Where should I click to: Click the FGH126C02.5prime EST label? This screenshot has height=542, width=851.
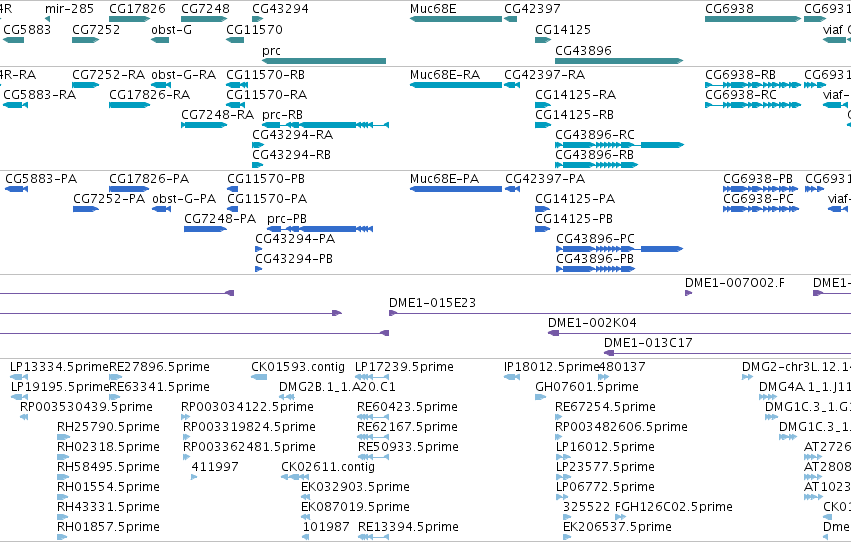(674, 507)
